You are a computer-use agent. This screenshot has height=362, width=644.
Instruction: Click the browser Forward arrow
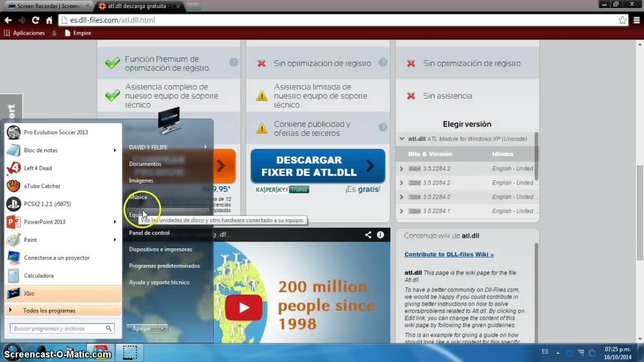click(x=22, y=20)
